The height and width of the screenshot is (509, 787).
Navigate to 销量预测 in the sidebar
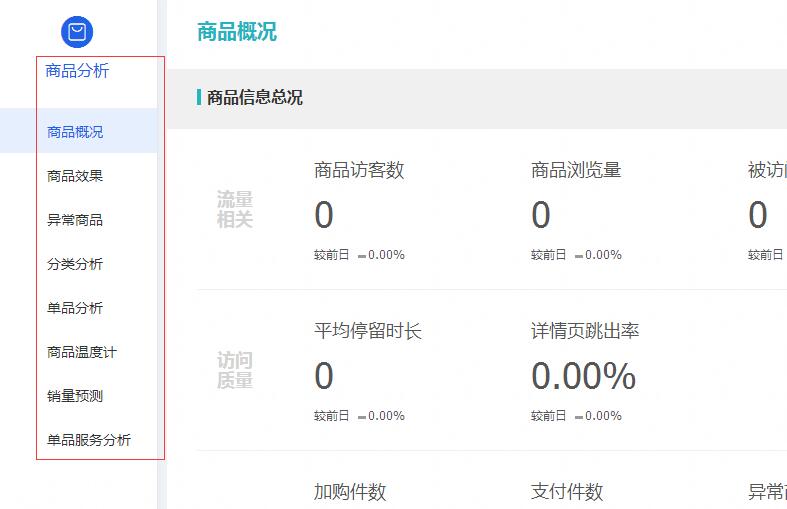point(75,396)
